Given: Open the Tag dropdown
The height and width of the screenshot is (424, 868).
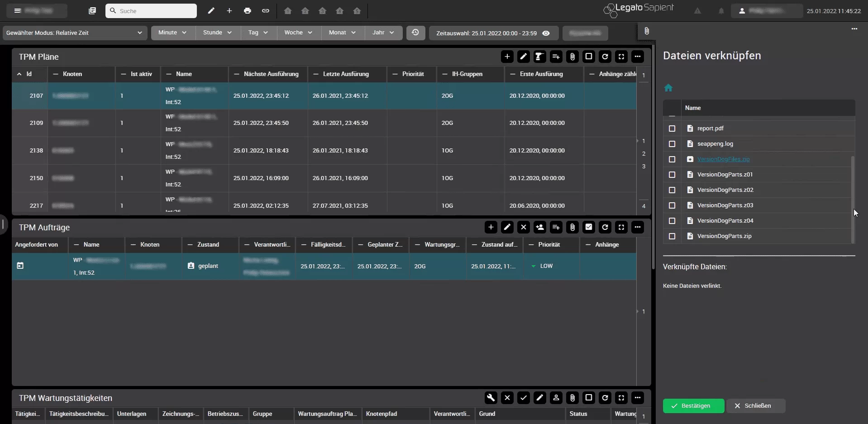Looking at the screenshot, I should tap(258, 33).
